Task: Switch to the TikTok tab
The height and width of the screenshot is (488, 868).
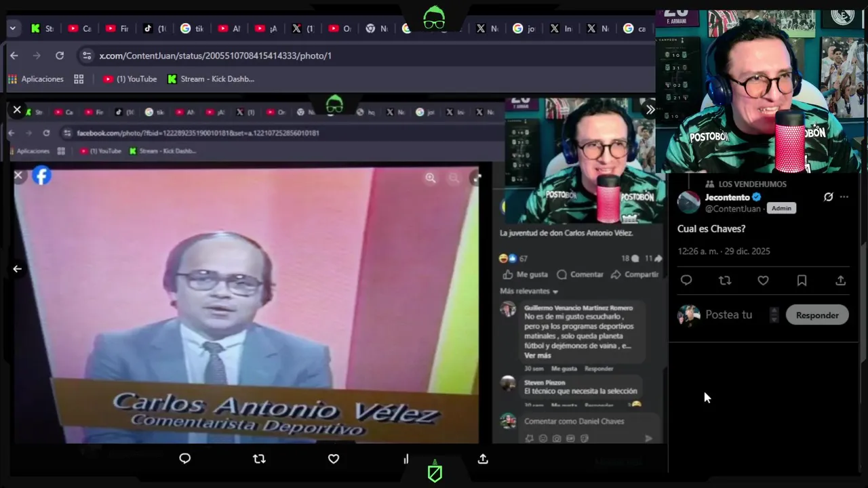Action: 154,28
